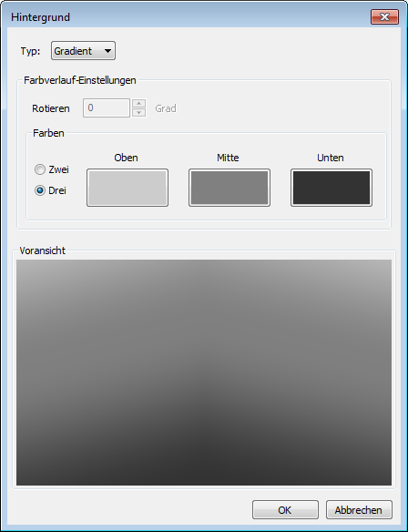Click the Zwei option label text
408x532 pixels.
pos(58,169)
